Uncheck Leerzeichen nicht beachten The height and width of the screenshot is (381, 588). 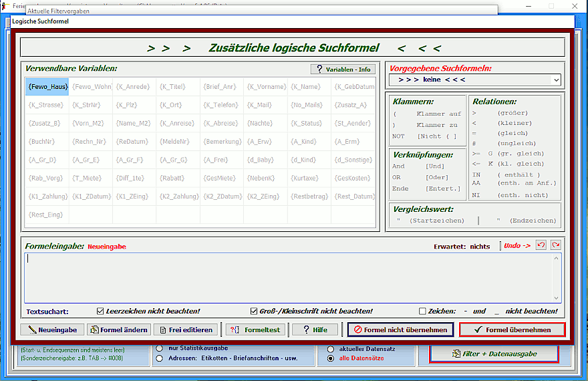[100, 311]
